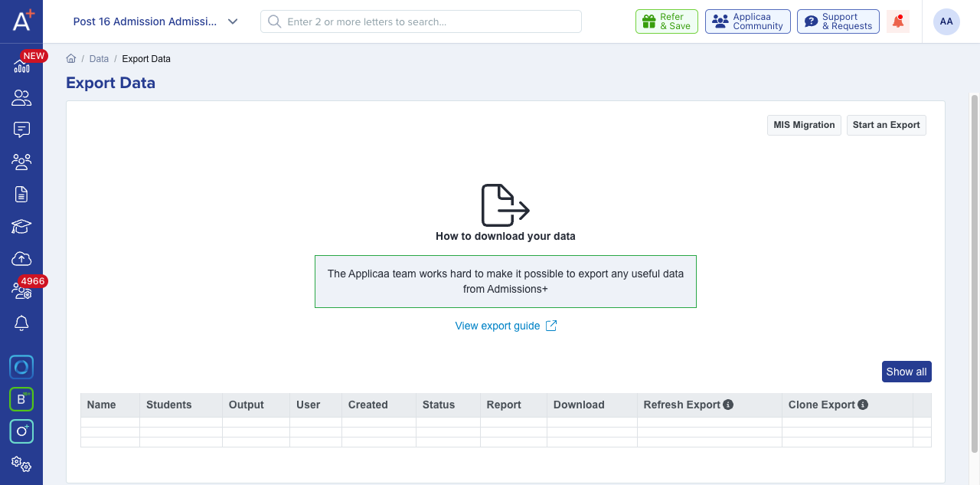Open the graduation cap icon in sidebar
Screen dimensions: 980x485
pyautogui.click(x=21, y=226)
